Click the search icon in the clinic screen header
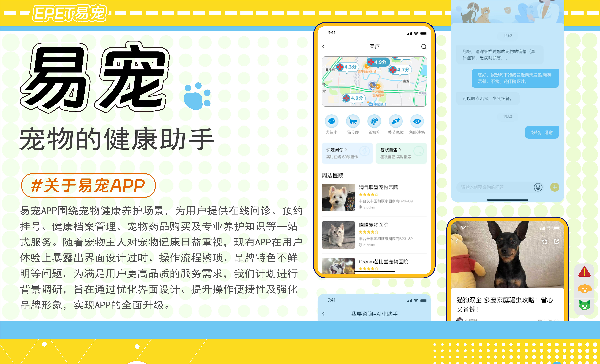Screen dimensions: 600x364 (x=423, y=46)
